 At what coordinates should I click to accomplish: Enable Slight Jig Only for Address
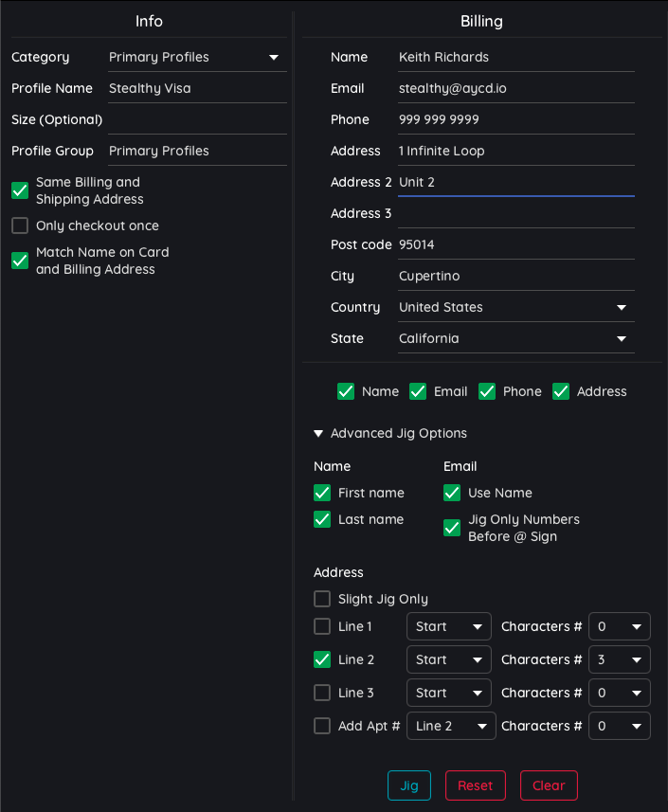(x=322, y=599)
